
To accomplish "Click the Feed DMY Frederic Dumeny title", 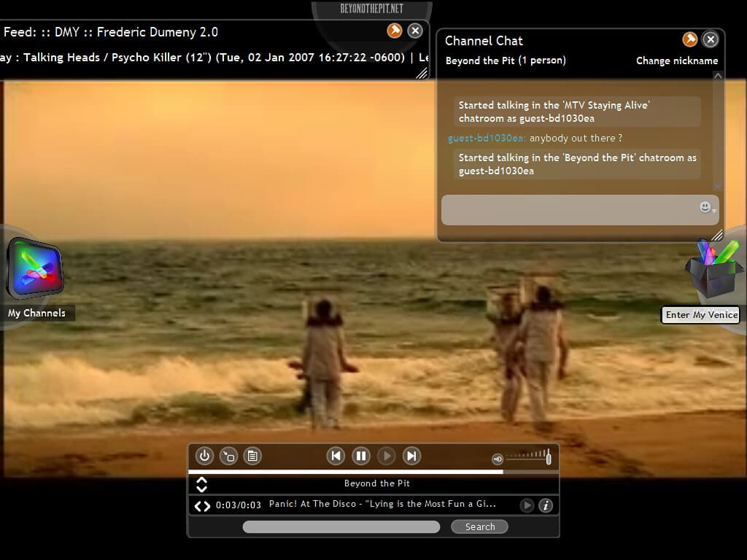I will point(111,32).
